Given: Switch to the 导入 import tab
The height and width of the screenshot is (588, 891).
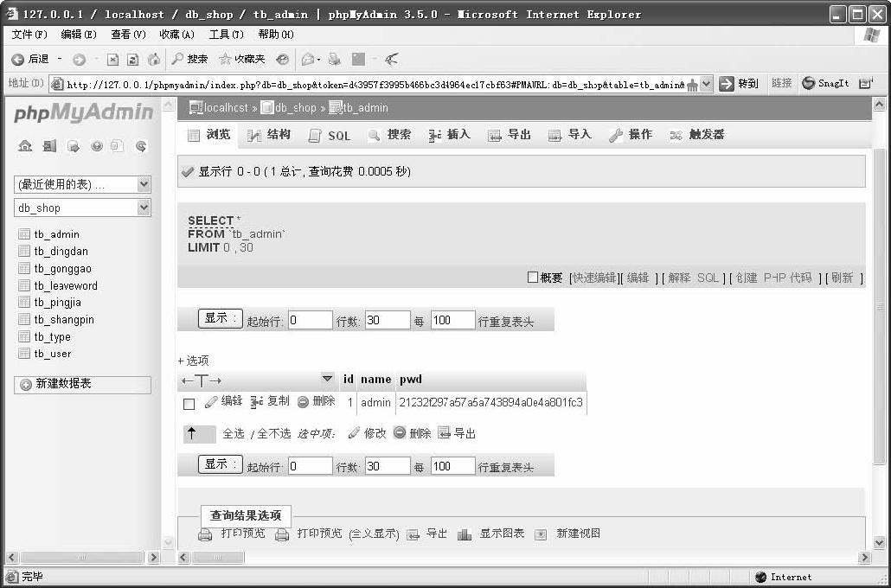Looking at the screenshot, I should pos(570,135).
